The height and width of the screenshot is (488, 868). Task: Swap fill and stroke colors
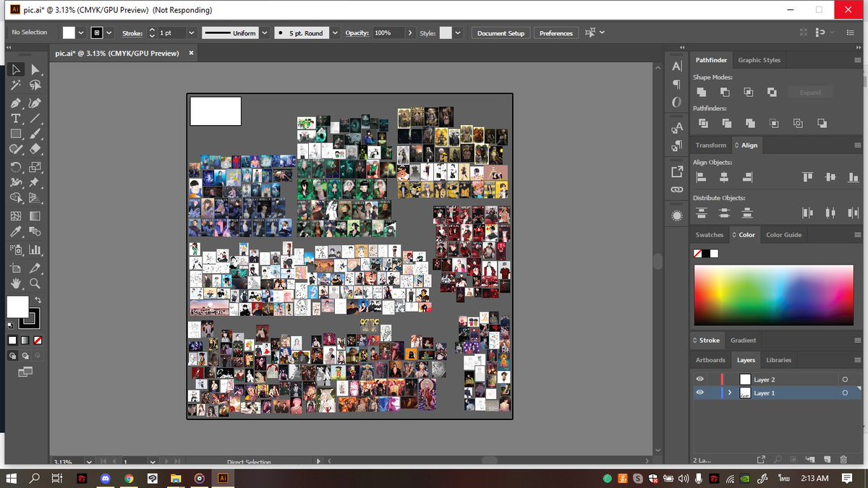[x=38, y=300]
